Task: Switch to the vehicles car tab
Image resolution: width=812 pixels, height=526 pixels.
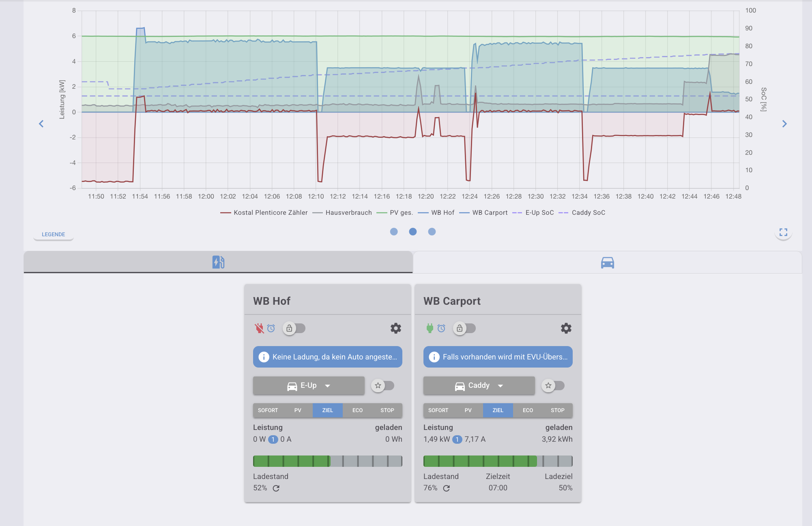Action: pyautogui.click(x=607, y=263)
